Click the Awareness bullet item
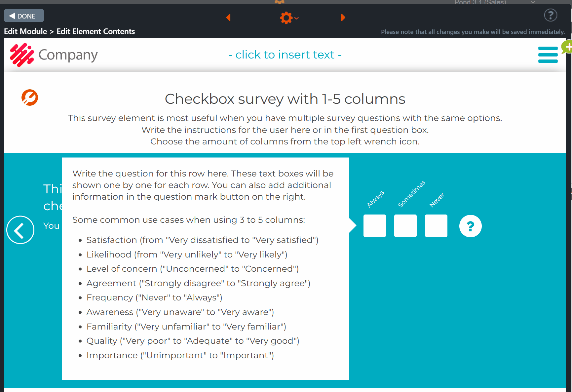Image resolution: width=572 pixels, height=392 pixels. (x=180, y=312)
